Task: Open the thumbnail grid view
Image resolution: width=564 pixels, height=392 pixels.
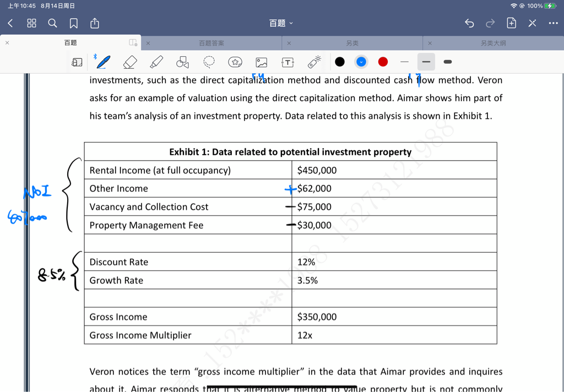Action: [31, 23]
